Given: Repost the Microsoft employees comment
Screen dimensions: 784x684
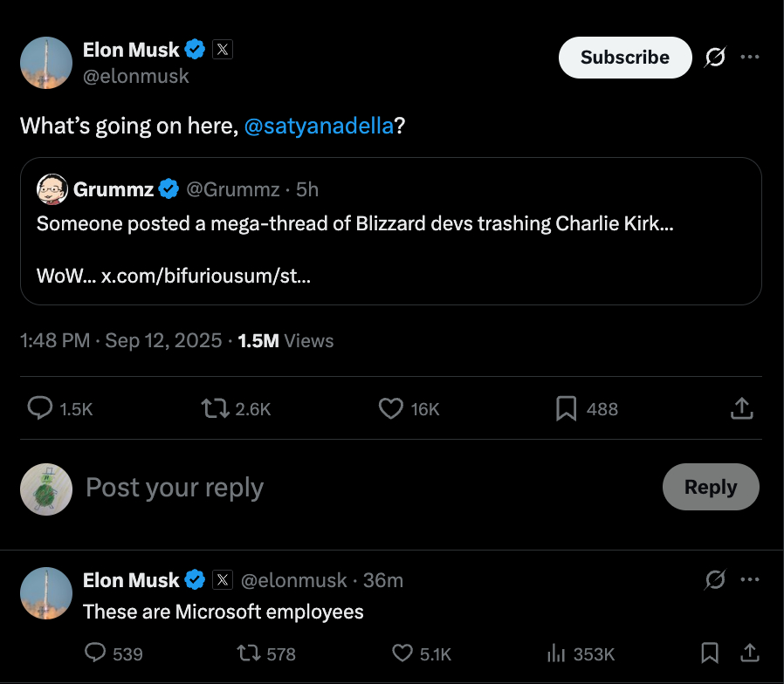Looking at the screenshot, I should click(x=248, y=653).
